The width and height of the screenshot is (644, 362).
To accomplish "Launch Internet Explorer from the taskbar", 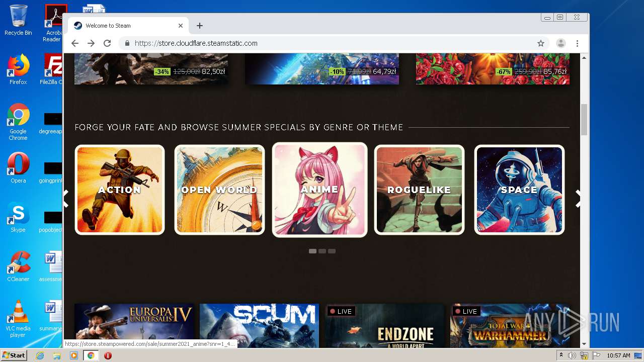I will coord(40,355).
